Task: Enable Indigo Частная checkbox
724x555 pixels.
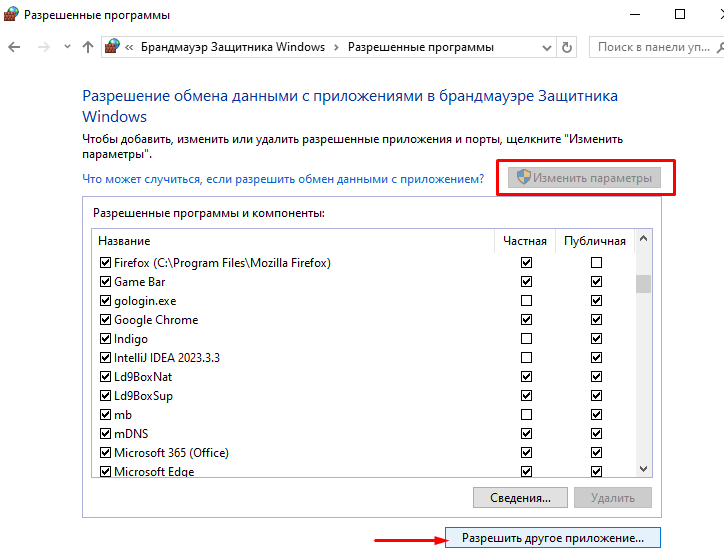Action: tap(526, 338)
